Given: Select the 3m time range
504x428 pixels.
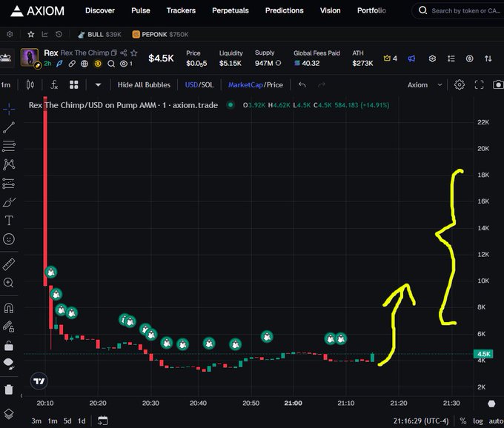Looking at the screenshot, I should tap(36, 421).
